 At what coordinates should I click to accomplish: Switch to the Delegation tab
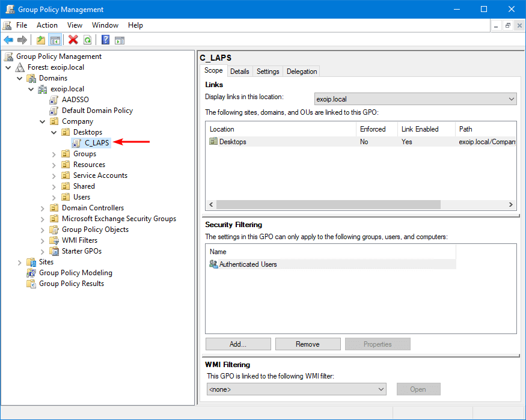(x=302, y=72)
